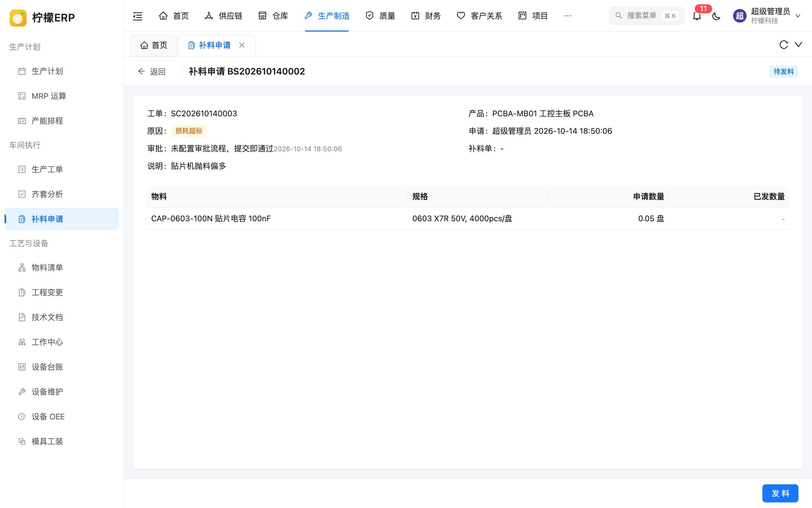Image resolution: width=812 pixels, height=508 pixels.
Task: Select 生产制造 top menu
Action: point(326,16)
